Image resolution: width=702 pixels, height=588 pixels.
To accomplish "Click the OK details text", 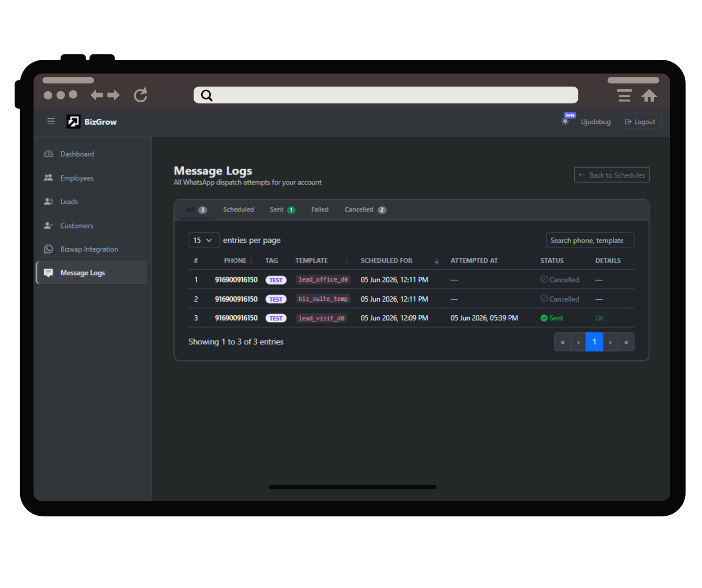I will point(599,318).
